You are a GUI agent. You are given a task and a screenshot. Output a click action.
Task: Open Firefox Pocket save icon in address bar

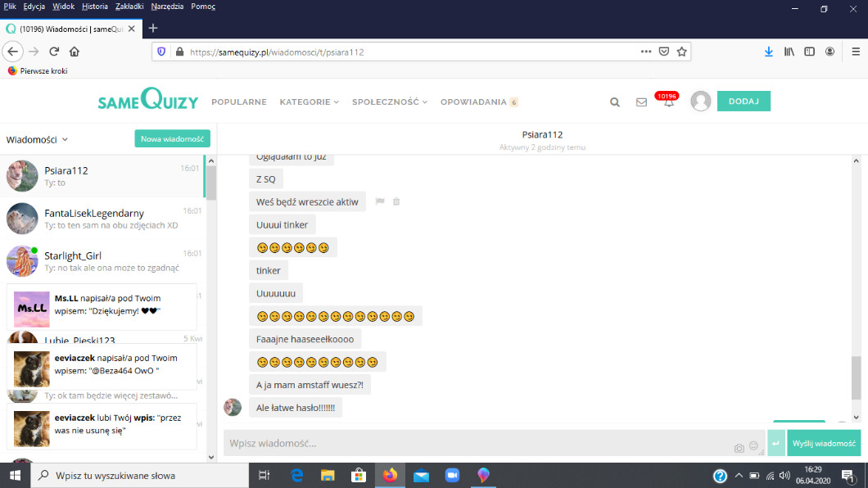665,52
